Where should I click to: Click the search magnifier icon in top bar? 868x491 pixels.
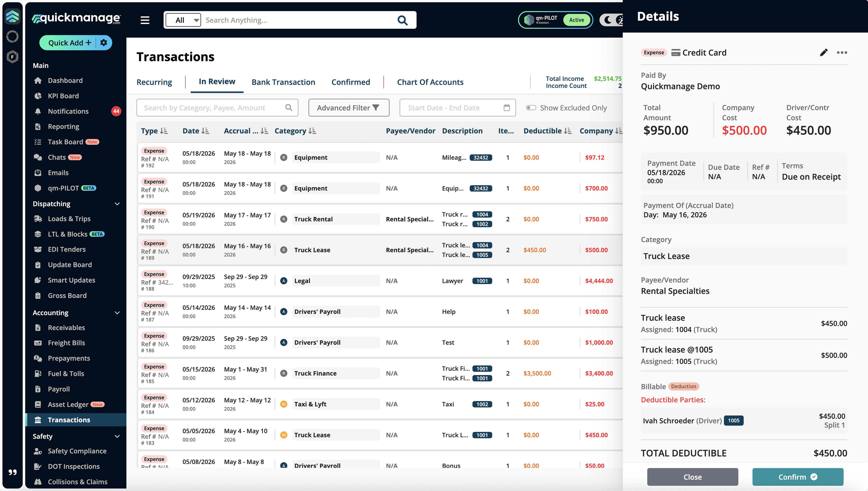tap(402, 20)
